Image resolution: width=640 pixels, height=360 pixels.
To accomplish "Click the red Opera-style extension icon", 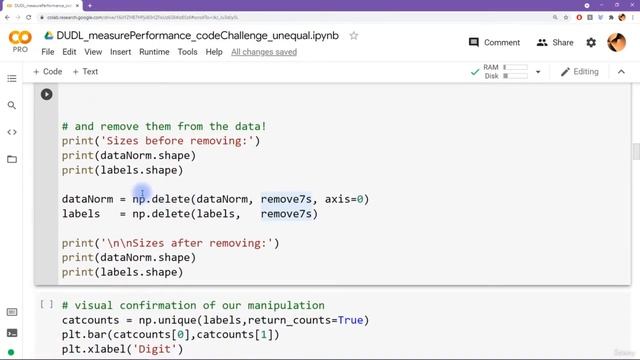I will click(x=579, y=18).
